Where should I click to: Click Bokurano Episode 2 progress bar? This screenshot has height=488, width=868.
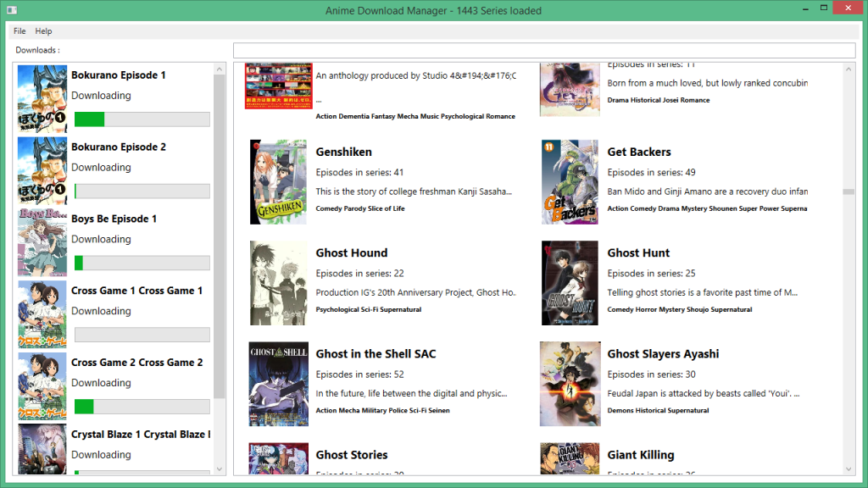(x=142, y=191)
